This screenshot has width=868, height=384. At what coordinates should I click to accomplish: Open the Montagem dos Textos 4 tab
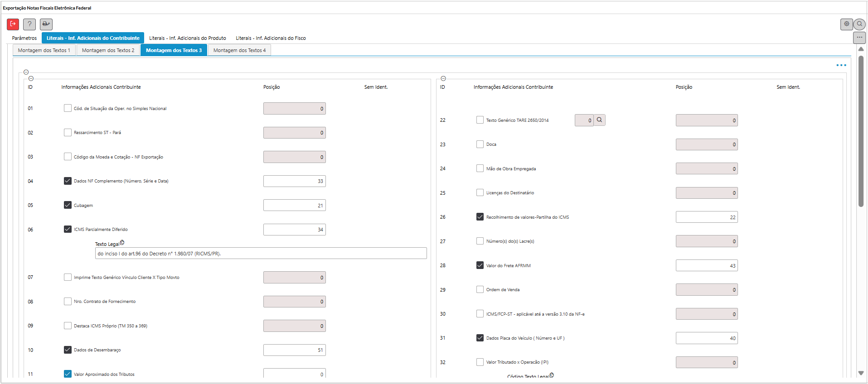coord(239,50)
